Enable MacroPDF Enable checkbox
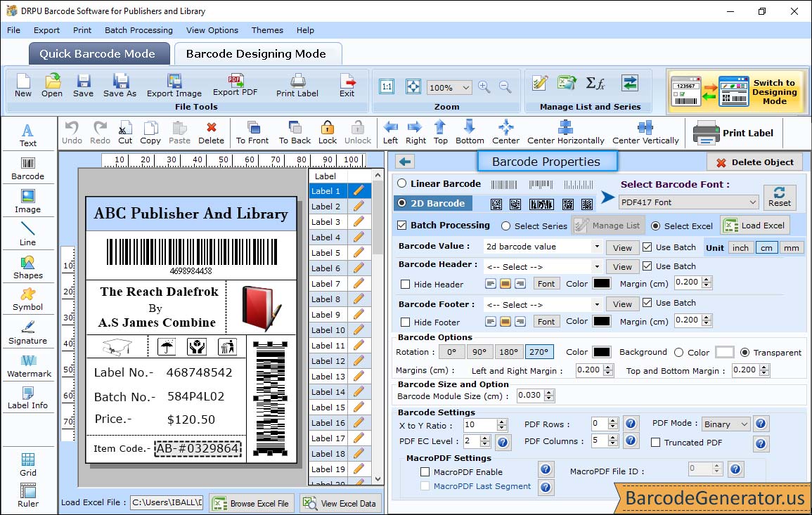The height and width of the screenshot is (515, 812). [x=425, y=472]
